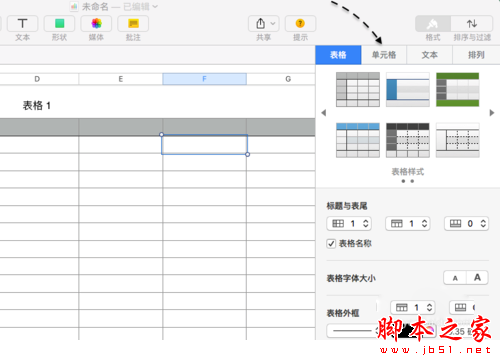The image size is (503, 361).
Task: Select column G header
Action: tap(288, 79)
